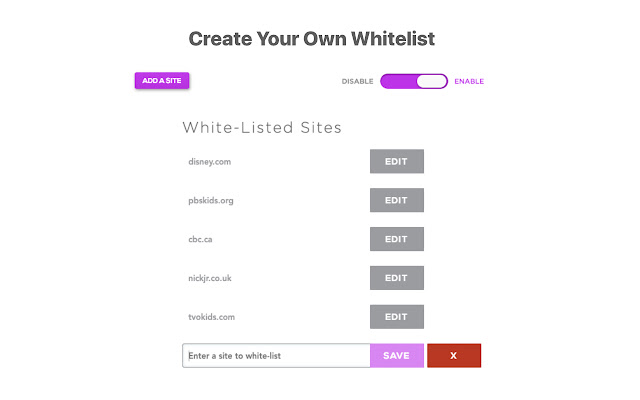Focus the Enter a site to white-list field
Image resolution: width=640 pixels, height=400 pixels.
(x=275, y=356)
